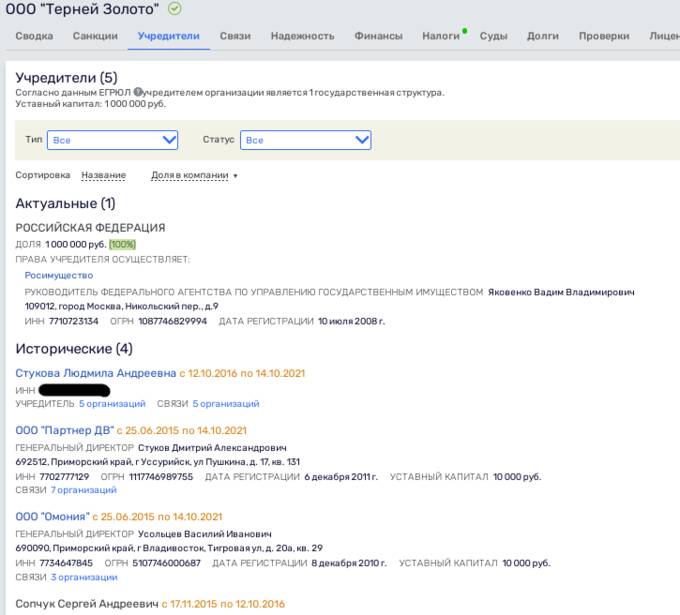Open the Налоги tab
This screenshot has height=615, width=680.
441,36
